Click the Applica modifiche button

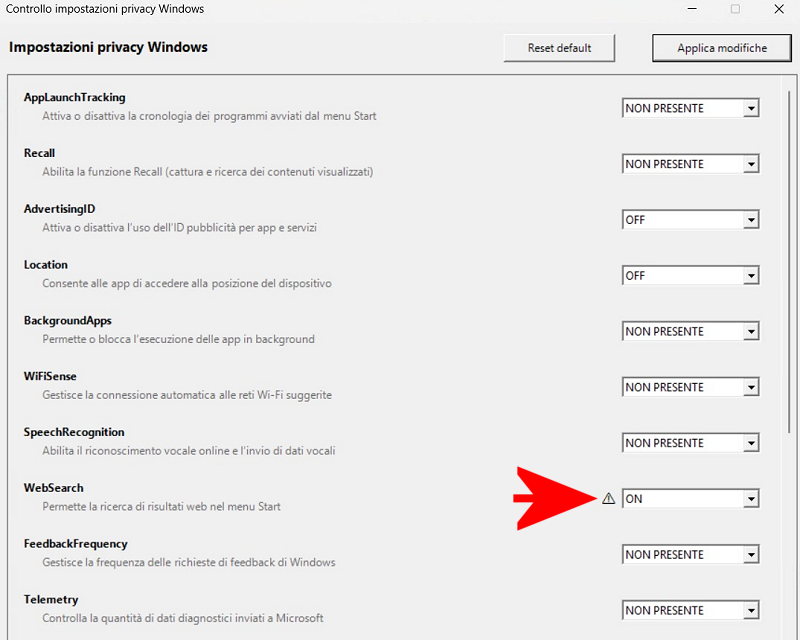721,47
